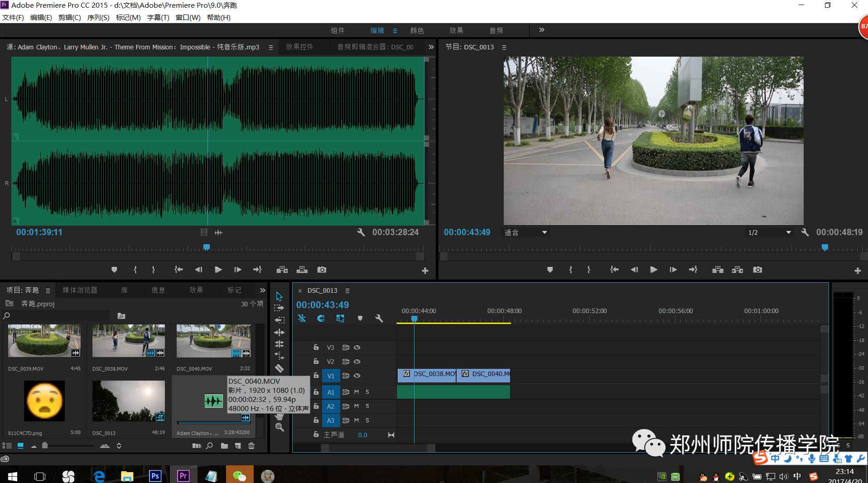This screenshot has height=483, width=868.
Task: Open the 文件(F) menu
Action: [13, 17]
